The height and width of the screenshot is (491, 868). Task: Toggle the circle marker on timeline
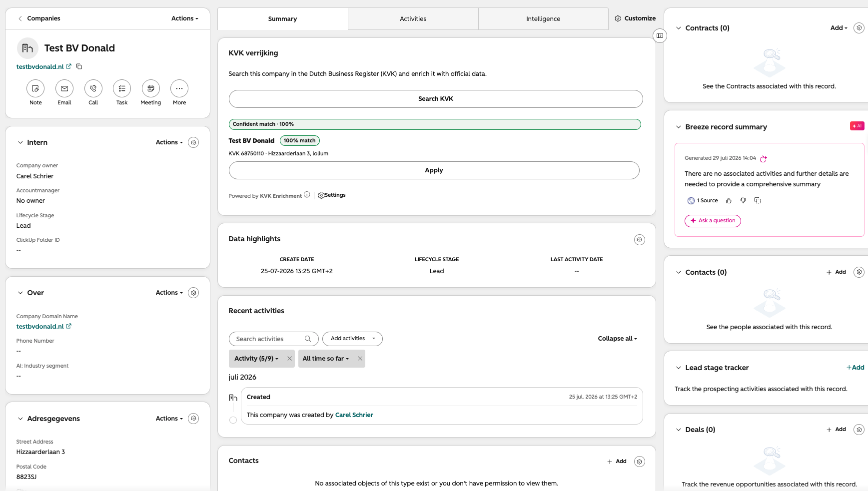coord(233,420)
